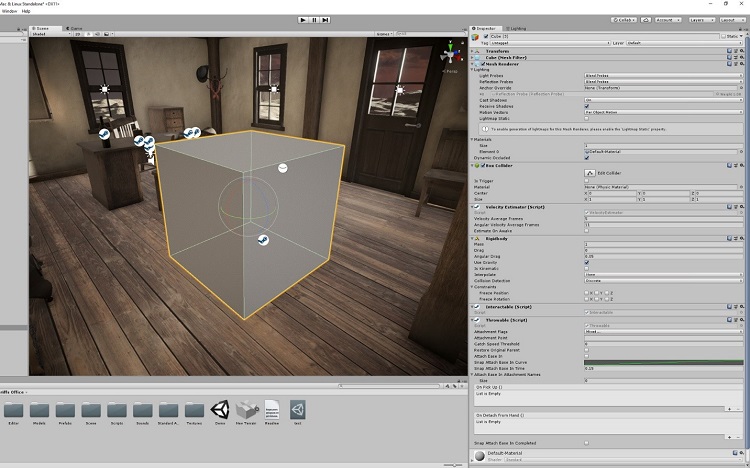Toggle the Static checkbox

click(723, 36)
